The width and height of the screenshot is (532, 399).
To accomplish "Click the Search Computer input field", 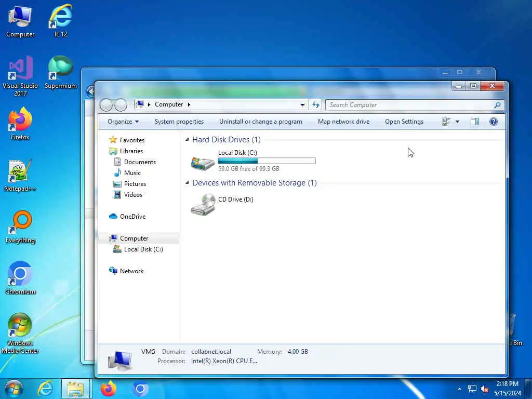I will 410,105.
